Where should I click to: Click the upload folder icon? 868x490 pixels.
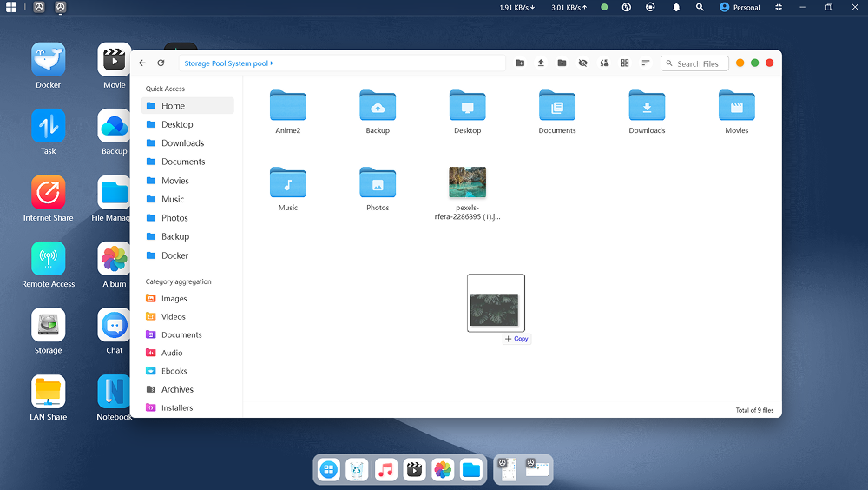tap(562, 63)
